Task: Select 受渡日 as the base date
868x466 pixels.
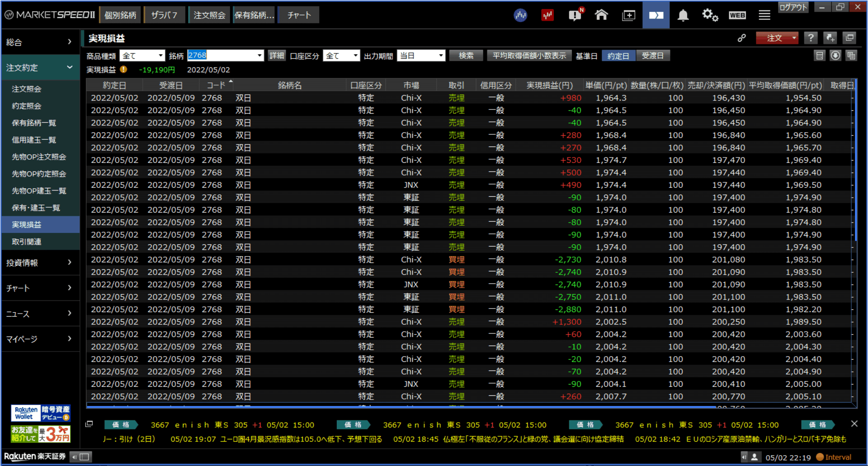Action: [x=652, y=56]
